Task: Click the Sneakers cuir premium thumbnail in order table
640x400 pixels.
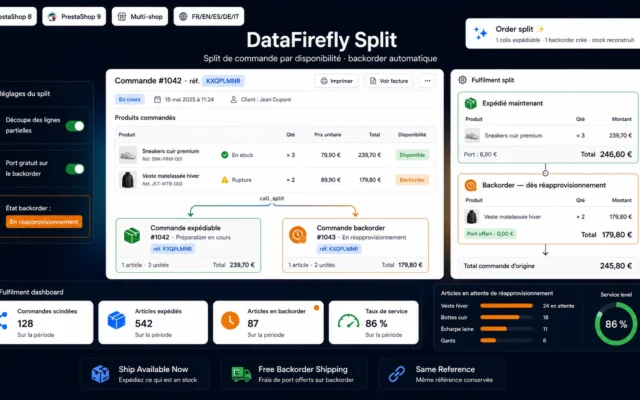Action: tap(128, 155)
